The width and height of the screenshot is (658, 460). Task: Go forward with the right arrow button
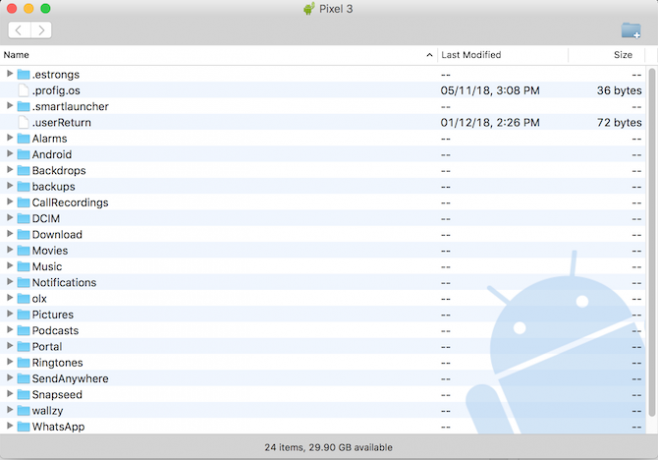point(41,30)
